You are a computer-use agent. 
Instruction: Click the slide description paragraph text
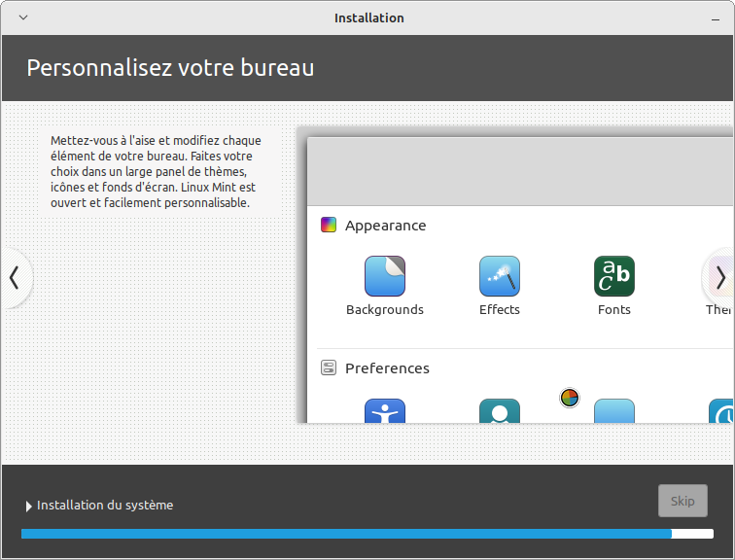point(156,172)
